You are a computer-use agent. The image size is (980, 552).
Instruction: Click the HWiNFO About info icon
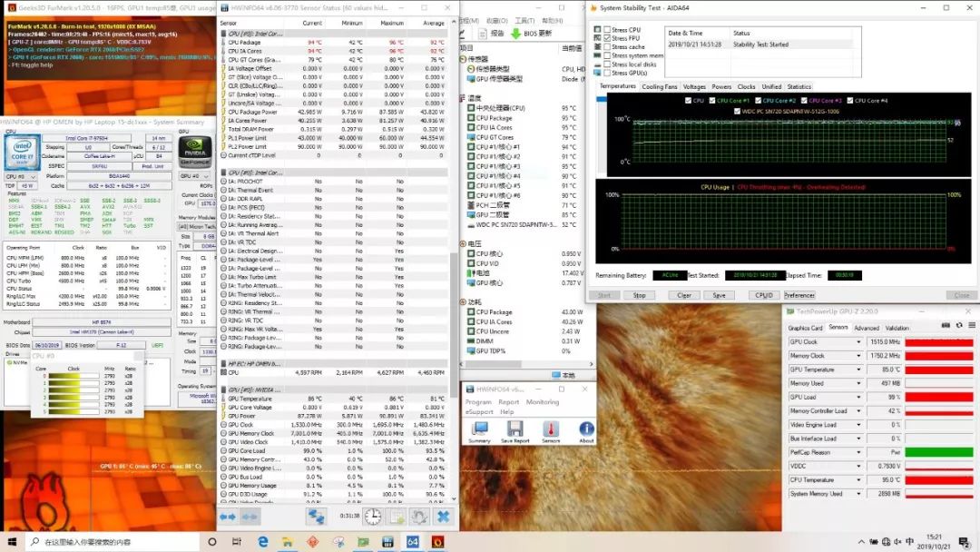pos(586,429)
